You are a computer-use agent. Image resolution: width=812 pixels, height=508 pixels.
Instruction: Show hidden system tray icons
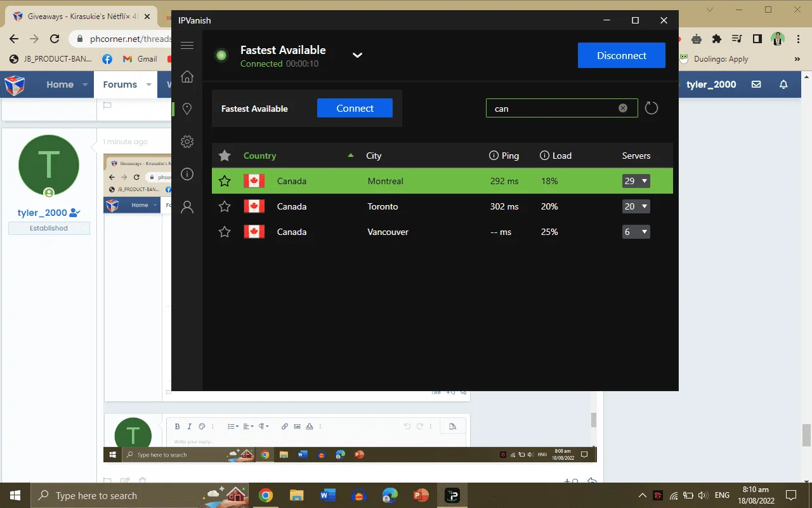tap(643, 495)
